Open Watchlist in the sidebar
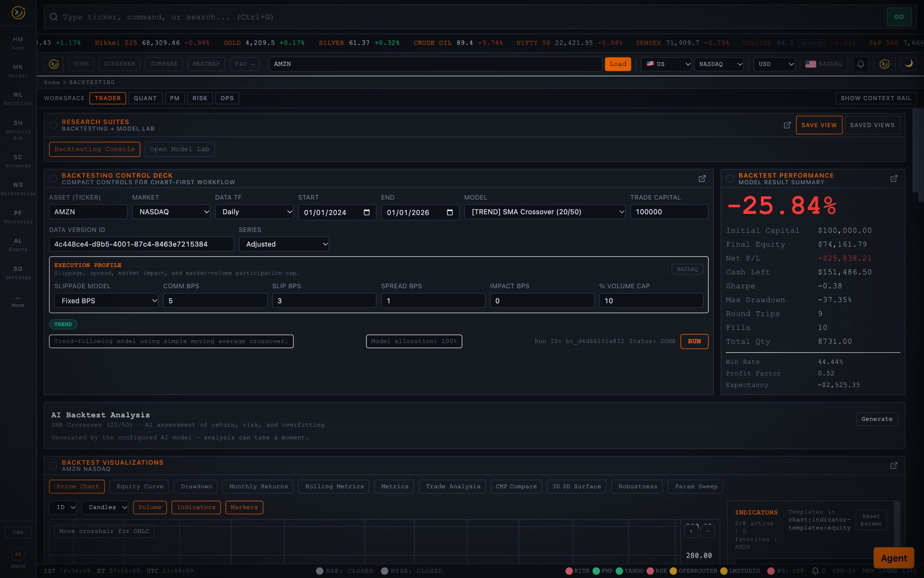924x578 pixels. click(x=18, y=99)
